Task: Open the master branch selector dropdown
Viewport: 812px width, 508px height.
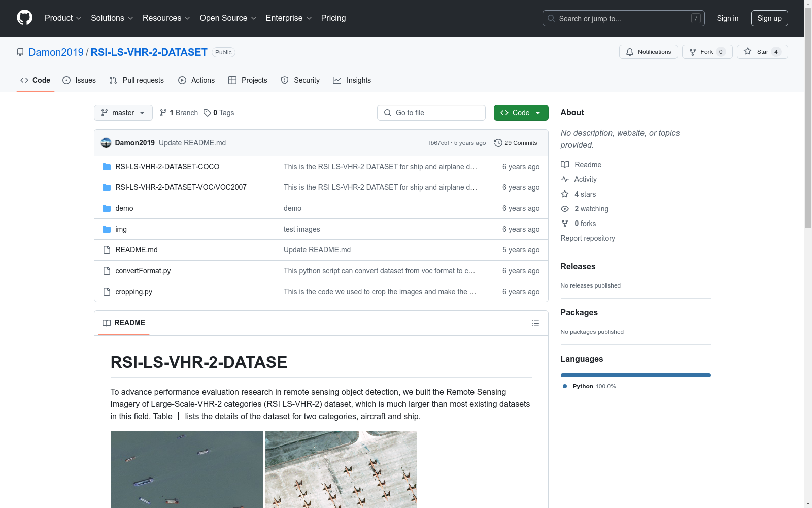Action: (x=123, y=113)
